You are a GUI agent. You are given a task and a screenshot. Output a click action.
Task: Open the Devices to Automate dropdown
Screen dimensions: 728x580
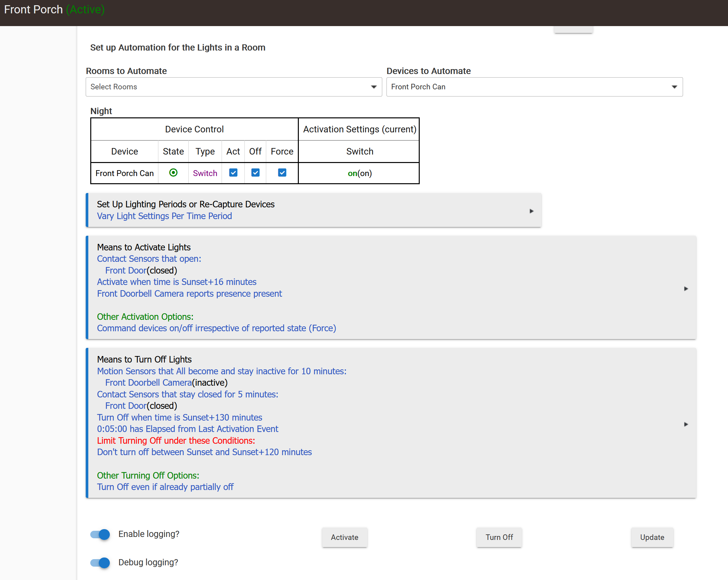click(x=534, y=87)
